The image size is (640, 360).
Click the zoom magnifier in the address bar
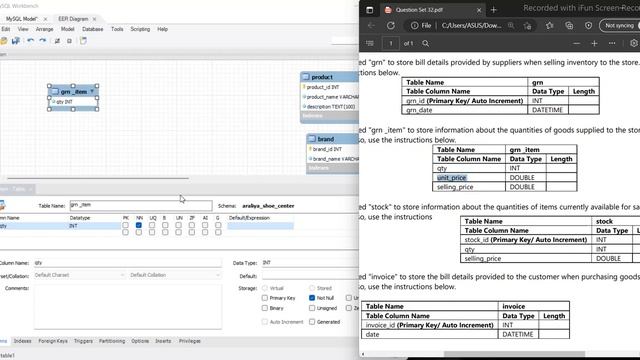[511, 25]
